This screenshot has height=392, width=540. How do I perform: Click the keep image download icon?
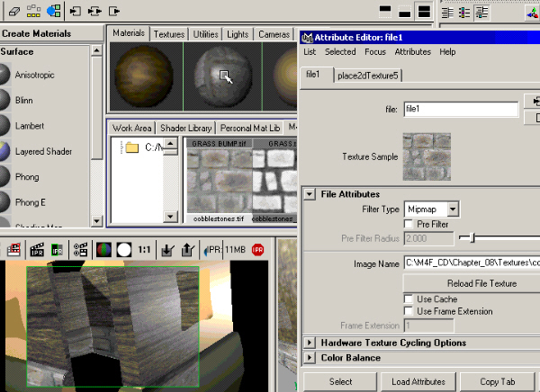click(165, 249)
